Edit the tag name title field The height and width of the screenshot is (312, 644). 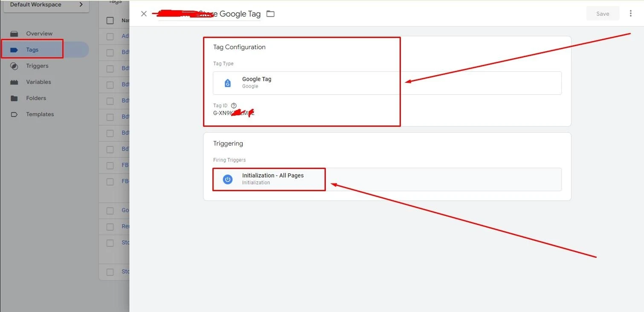coord(209,14)
